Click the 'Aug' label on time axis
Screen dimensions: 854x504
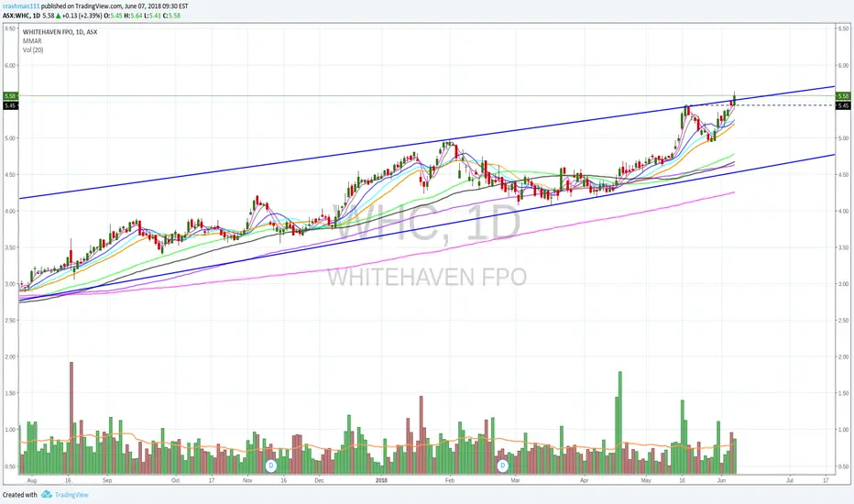pos(31,480)
